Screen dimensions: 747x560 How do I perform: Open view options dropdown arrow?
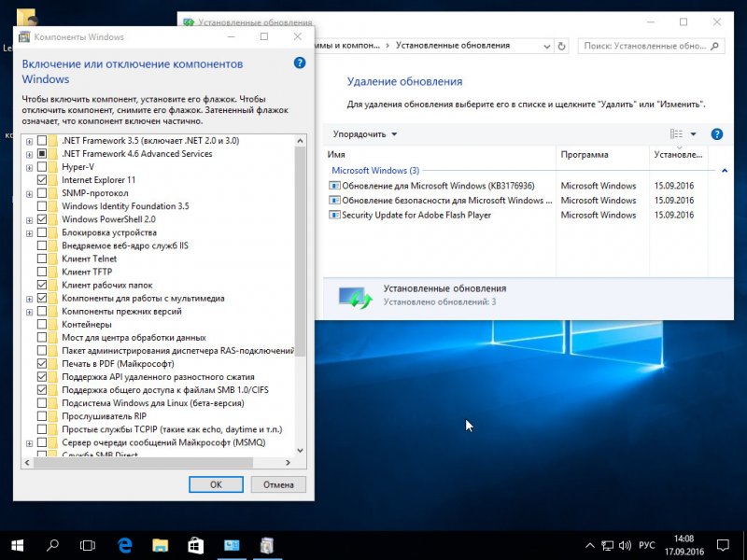point(693,134)
